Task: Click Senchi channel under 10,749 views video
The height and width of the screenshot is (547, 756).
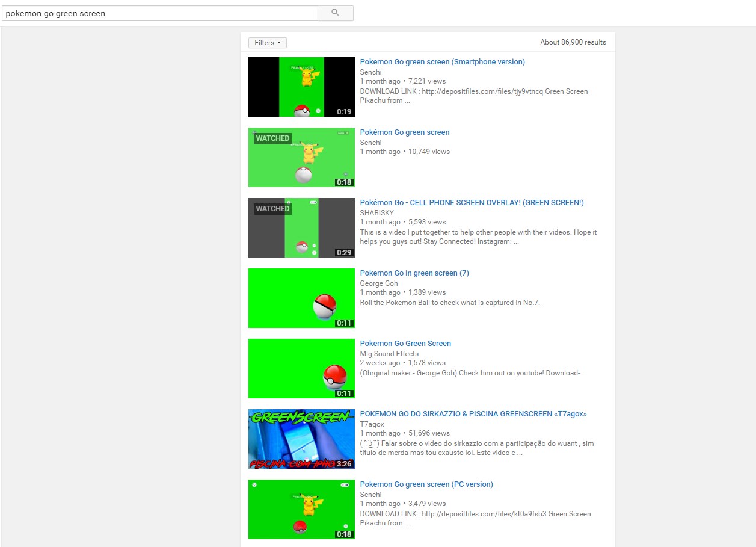Action: 370,143
